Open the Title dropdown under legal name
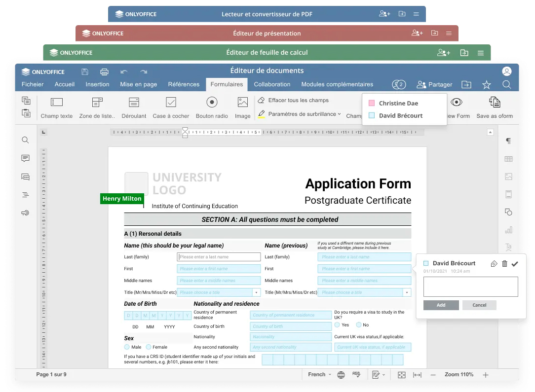535x392 pixels. [x=256, y=292]
